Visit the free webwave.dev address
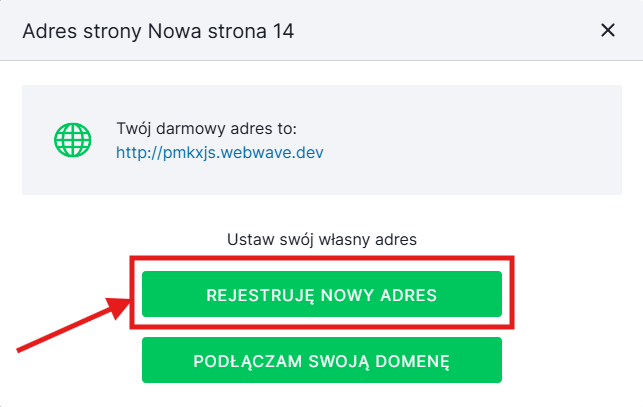The width and height of the screenshot is (643, 407). pyautogui.click(x=220, y=153)
